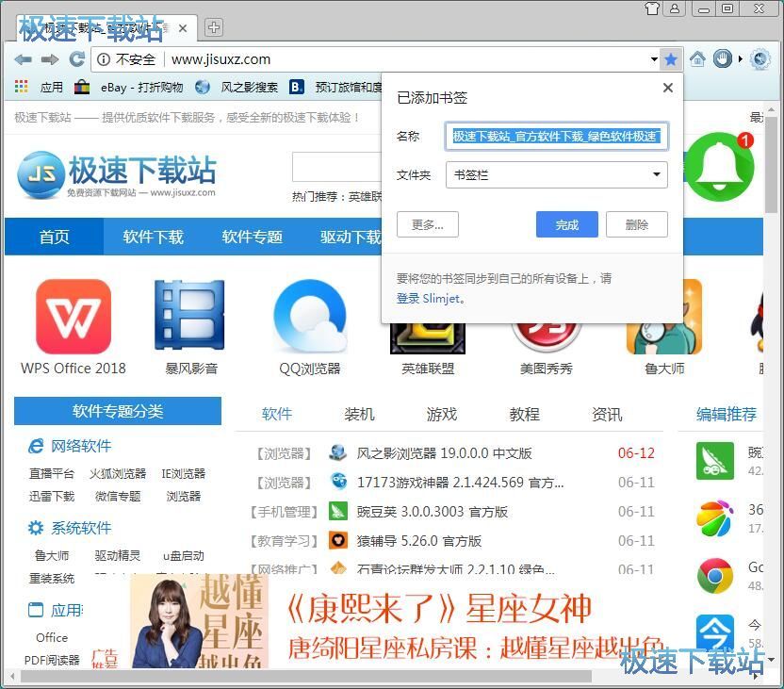This screenshot has height=689, width=784.
Task: Select the 驱动下载 navigation tab
Action: pos(350,237)
